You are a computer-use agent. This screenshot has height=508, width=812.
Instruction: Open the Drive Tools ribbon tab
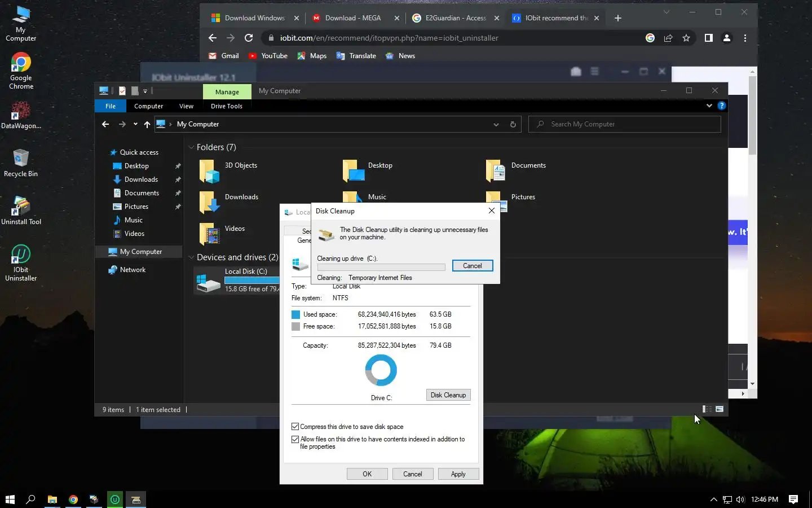[227, 106]
